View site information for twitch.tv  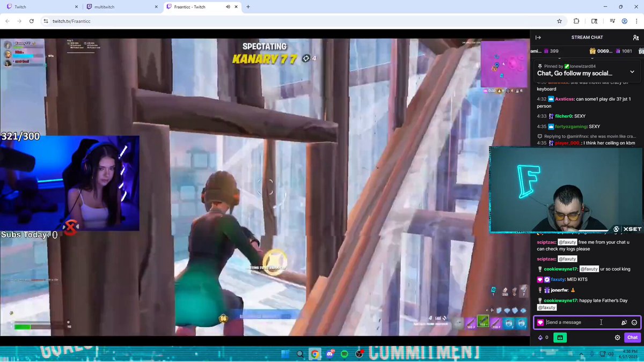(x=46, y=21)
